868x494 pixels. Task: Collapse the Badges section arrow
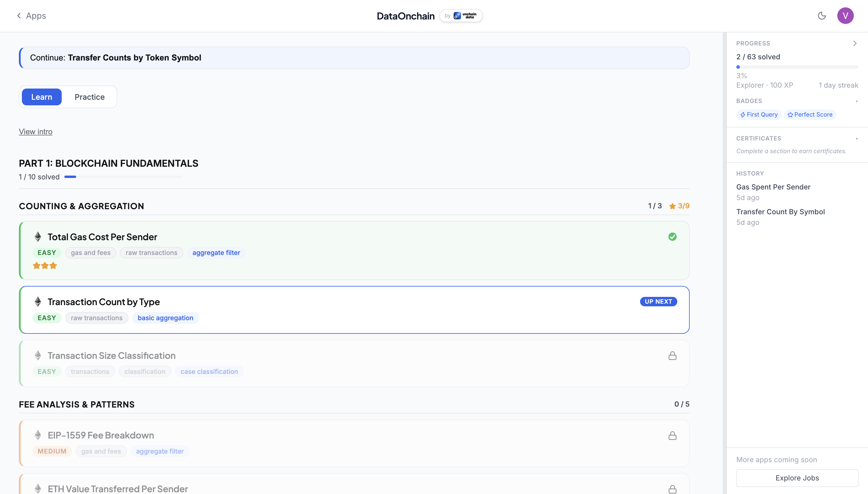(x=856, y=101)
